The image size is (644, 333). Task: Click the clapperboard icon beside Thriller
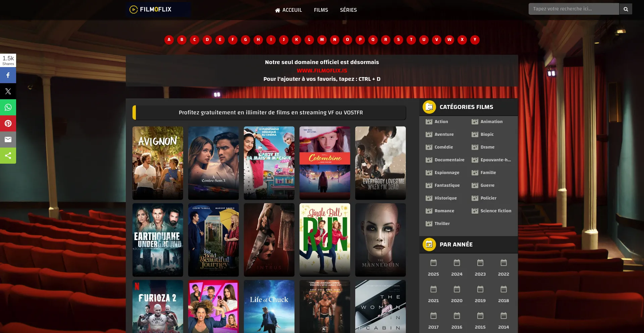pyautogui.click(x=429, y=224)
